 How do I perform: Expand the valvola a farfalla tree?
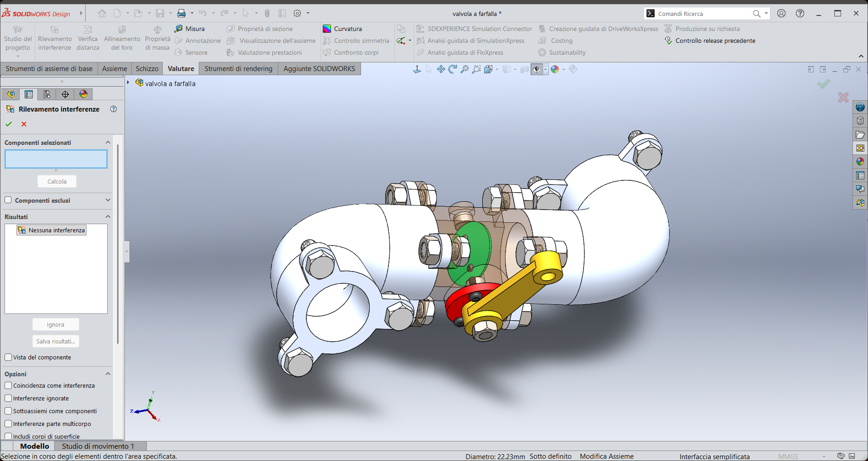128,83
